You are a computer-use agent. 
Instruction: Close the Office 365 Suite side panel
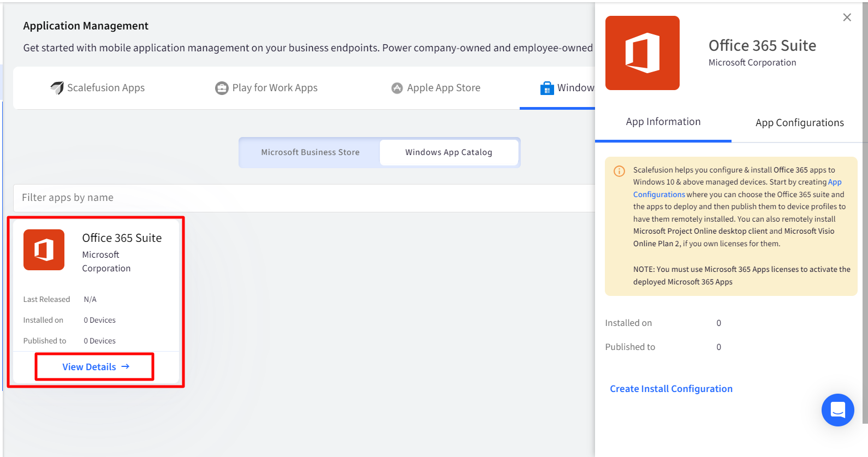coord(847,17)
